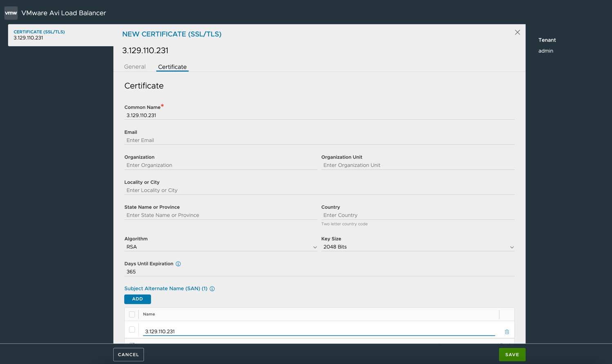Save the new certificate
Viewport: 612px width, 364px height.
(512, 355)
